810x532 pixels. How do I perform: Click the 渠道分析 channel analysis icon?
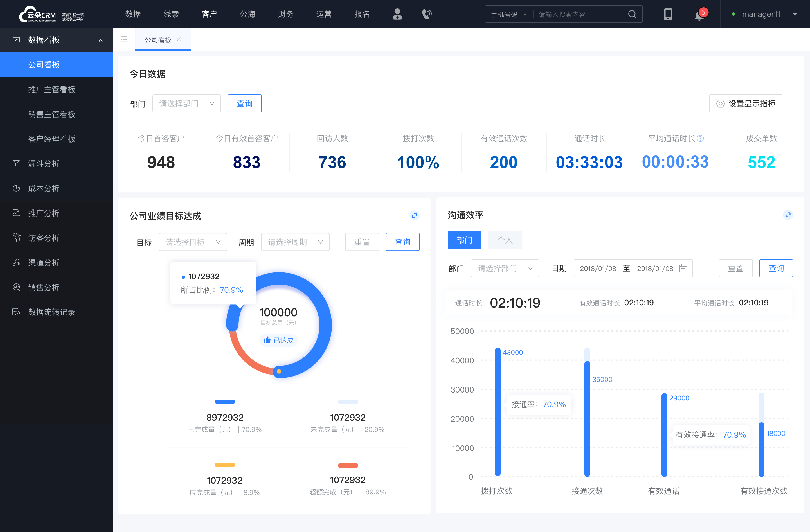point(17,261)
